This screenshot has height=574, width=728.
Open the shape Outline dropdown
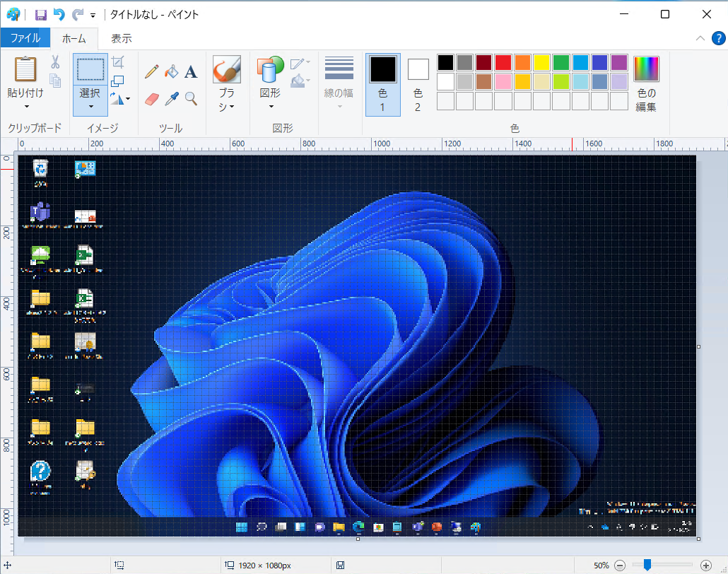pyautogui.click(x=300, y=63)
